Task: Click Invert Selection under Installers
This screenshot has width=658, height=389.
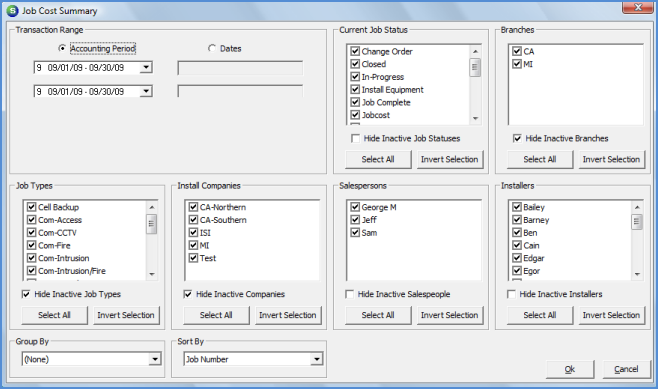Action: (611, 315)
